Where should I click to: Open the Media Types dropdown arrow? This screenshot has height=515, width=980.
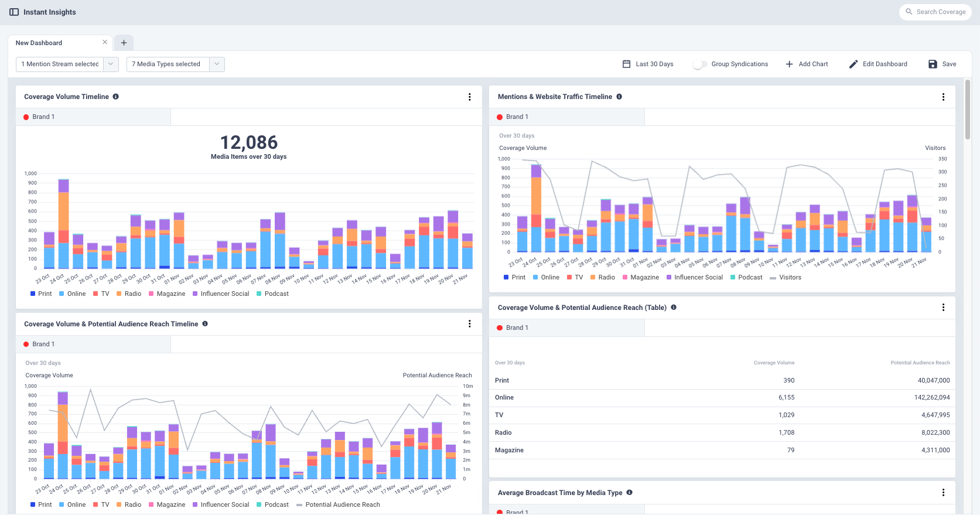click(217, 64)
